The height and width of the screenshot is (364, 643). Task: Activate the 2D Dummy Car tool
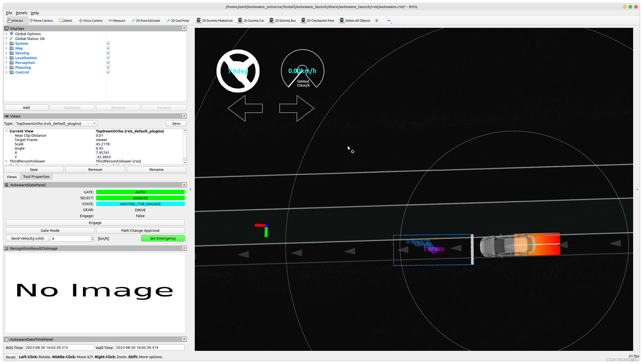coord(251,20)
